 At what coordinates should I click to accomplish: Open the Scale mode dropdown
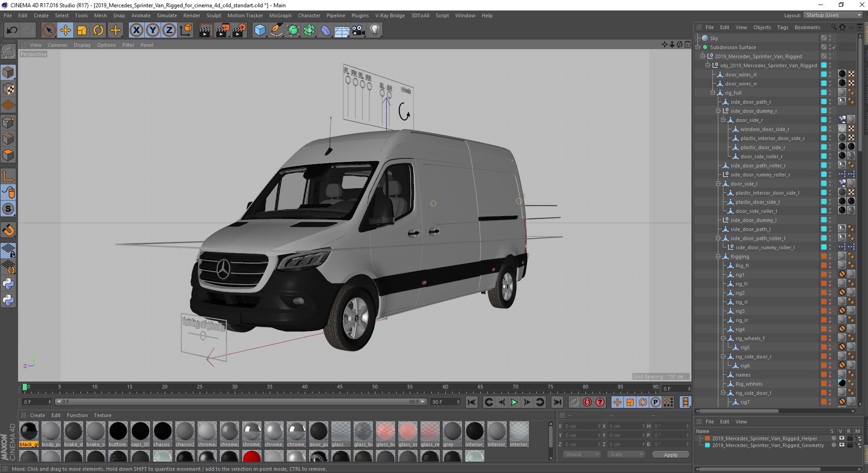point(626,454)
